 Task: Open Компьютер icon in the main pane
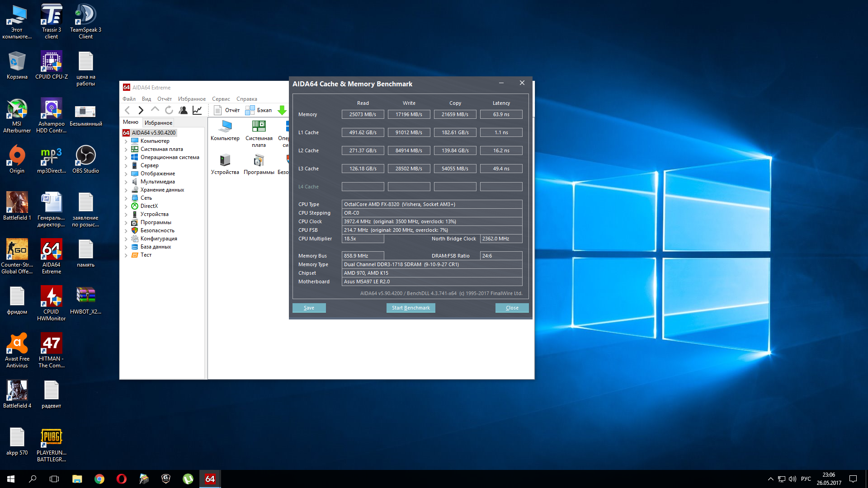pyautogui.click(x=225, y=130)
